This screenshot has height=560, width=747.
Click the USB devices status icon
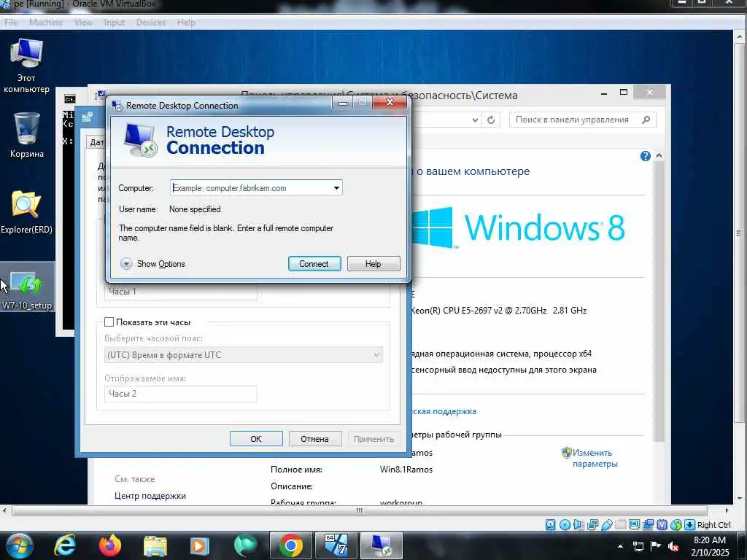pyautogui.click(x=606, y=525)
